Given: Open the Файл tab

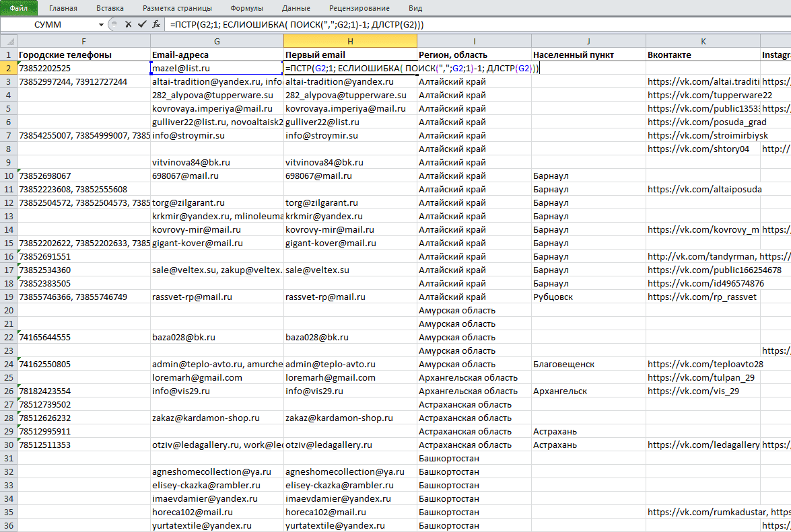Looking at the screenshot, I should 19,8.
